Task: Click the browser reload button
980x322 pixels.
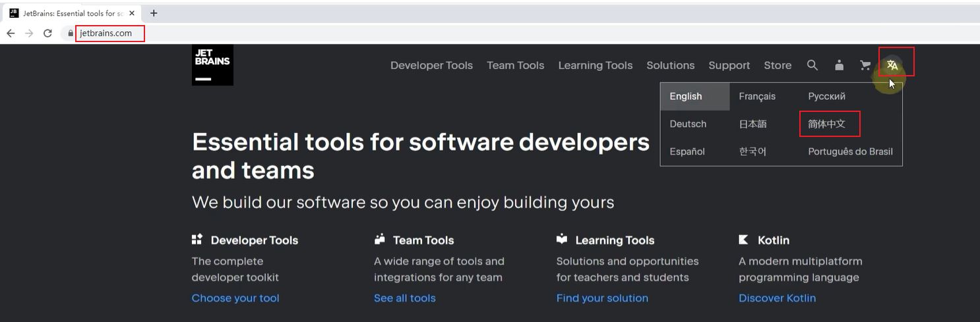Action: pyautogui.click(x=47, y=33)
